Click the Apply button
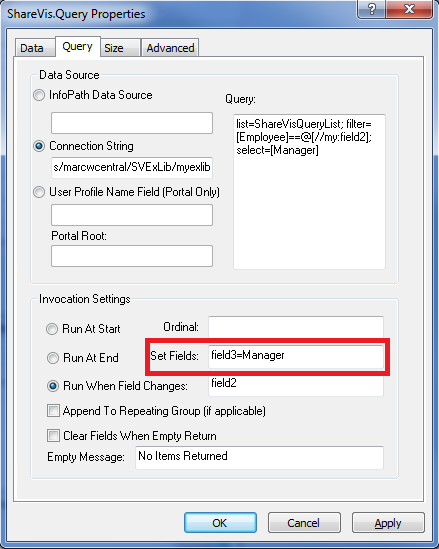Screen dimensions: 439x549 388,523
